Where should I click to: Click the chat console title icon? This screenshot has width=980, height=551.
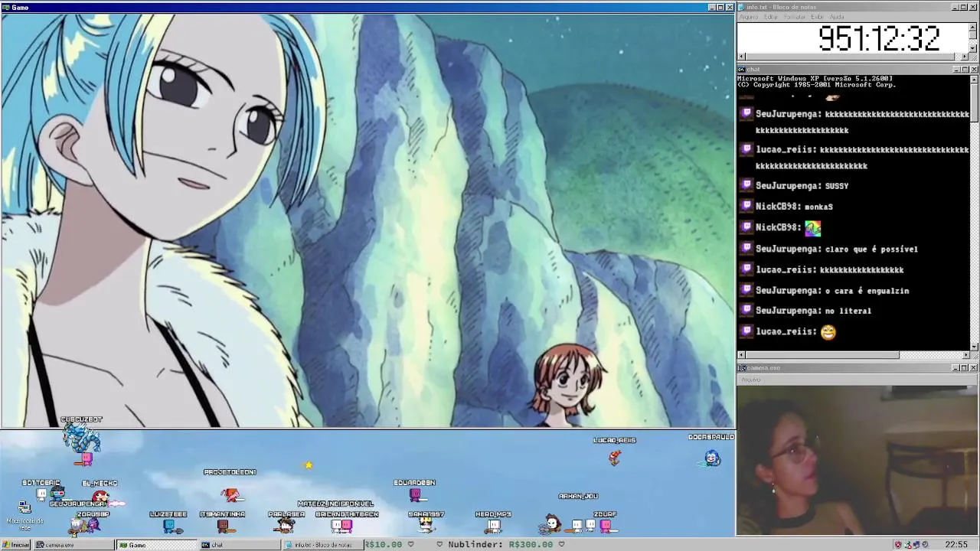tap(741, 69)
